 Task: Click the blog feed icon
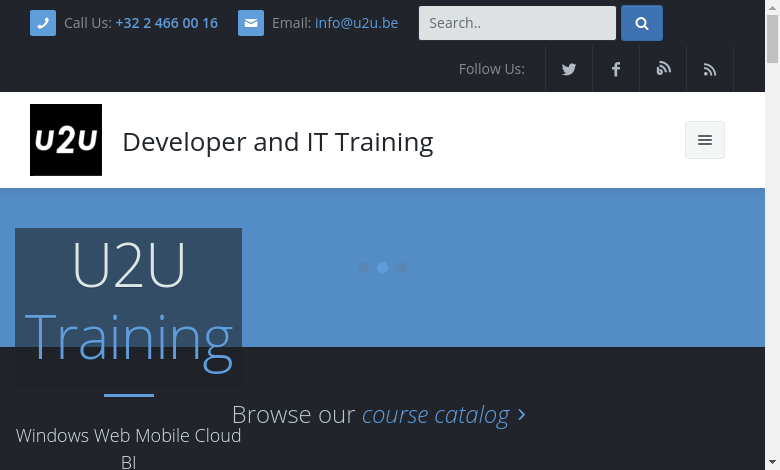click(x=663, y=69)
